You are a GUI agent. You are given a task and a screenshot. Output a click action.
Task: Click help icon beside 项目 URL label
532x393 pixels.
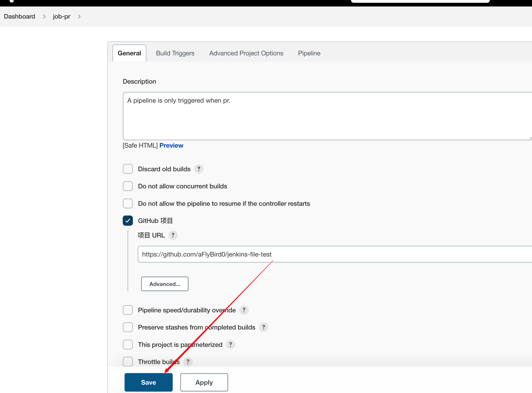pyautogui.click(x=173, y=235)
